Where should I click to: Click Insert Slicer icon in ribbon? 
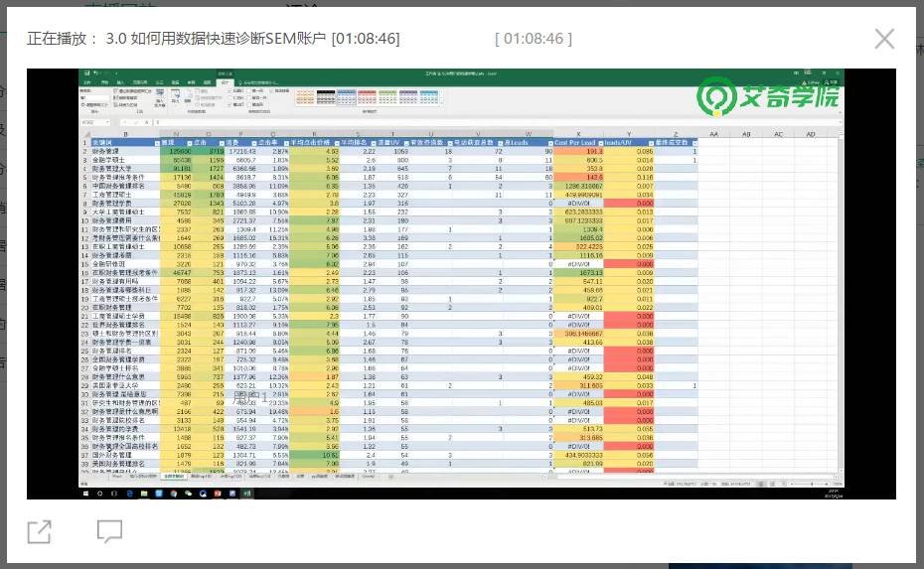[160, 95]
